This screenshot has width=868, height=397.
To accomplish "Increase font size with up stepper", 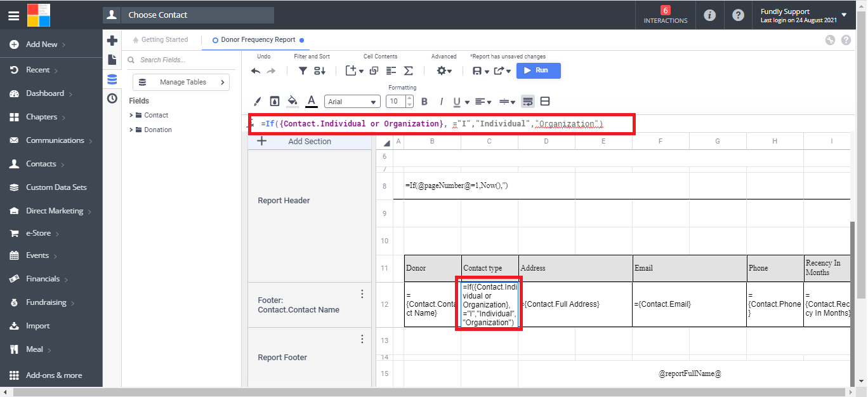I will [x=409, y=98].
